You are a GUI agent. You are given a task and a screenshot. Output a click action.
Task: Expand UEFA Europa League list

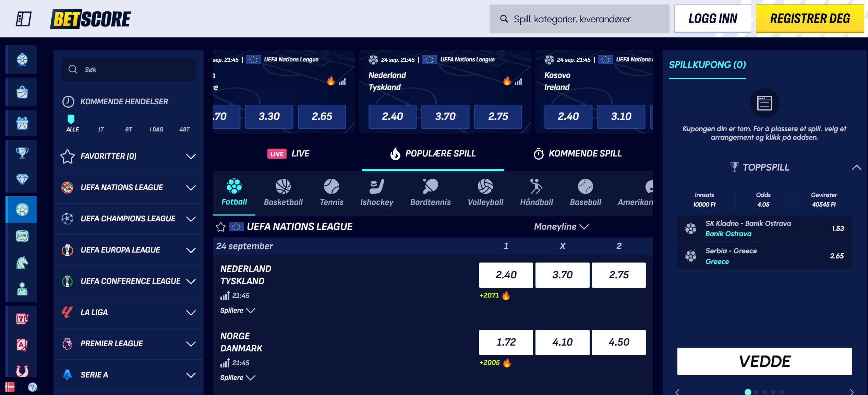[x=128, y=250]
